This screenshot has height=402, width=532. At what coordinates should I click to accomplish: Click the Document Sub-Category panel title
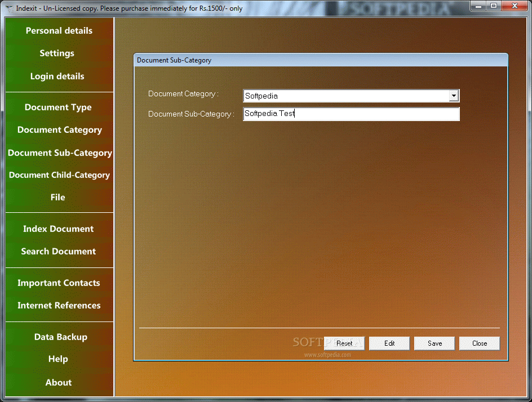point(174,60)
